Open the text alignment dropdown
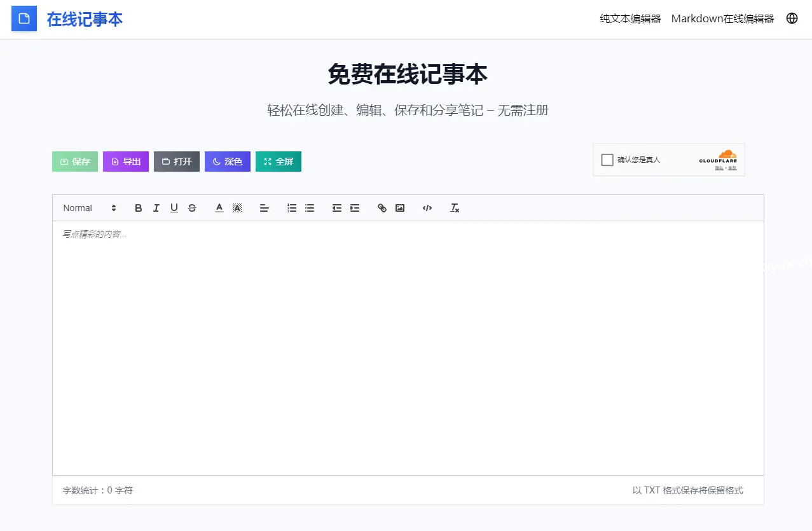This screenshot has height=531, width=812. click(x=265, y=208)
